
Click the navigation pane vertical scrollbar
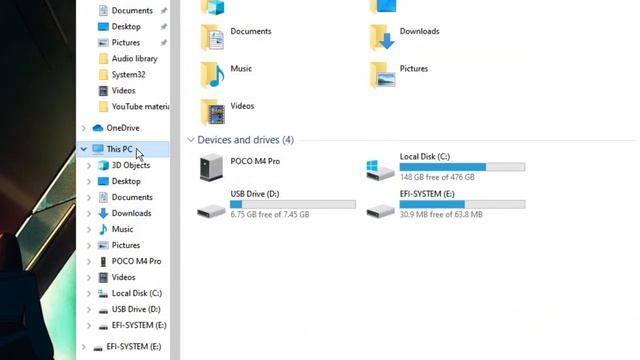point(175,180)
